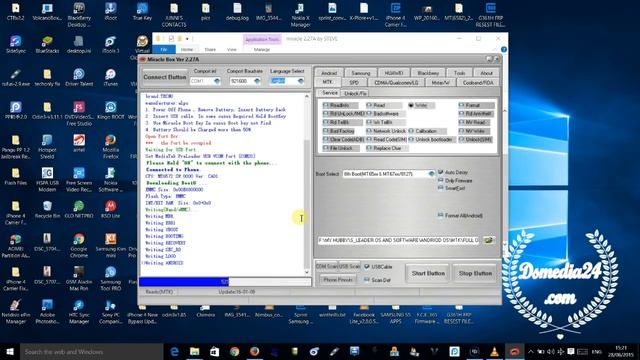Click the Windows Start button
The height and width of the screenshot is (360, 640).
point(10,351)
